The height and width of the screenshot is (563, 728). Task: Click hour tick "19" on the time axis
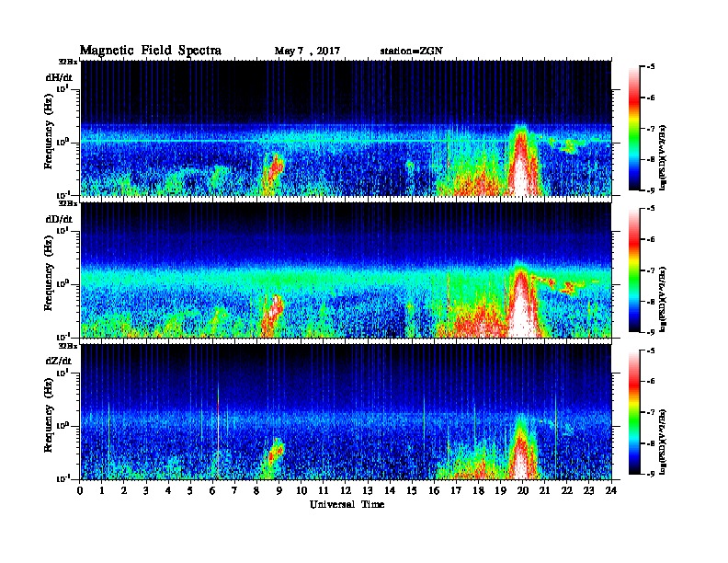click(x=500, y=491)
